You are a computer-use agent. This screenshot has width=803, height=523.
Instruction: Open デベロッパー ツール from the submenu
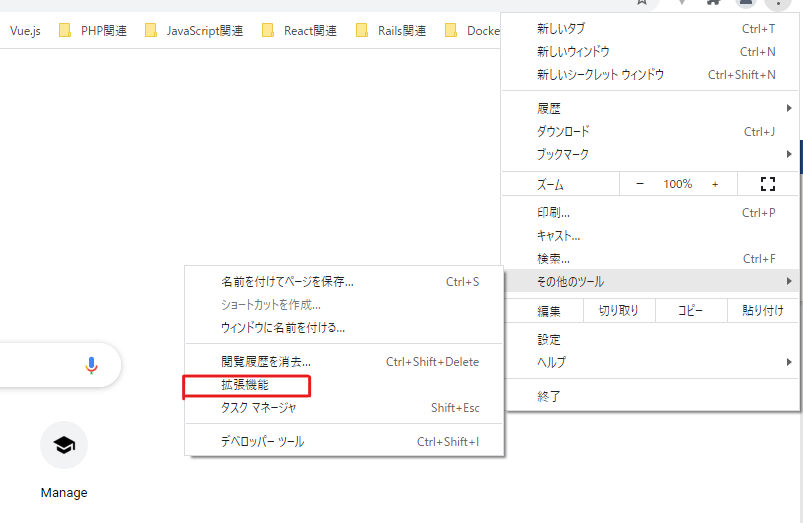point(262,442)
